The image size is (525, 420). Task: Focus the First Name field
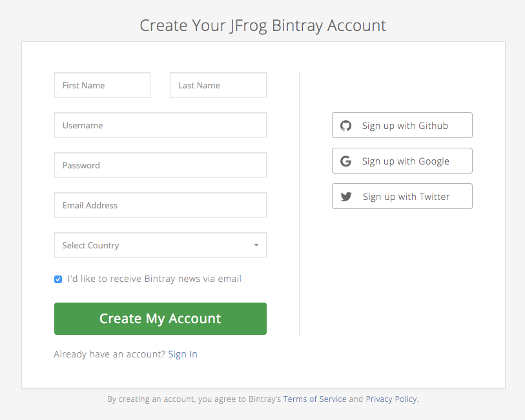[x=102, y=85]
